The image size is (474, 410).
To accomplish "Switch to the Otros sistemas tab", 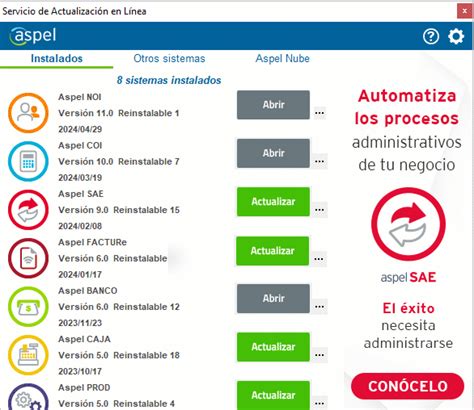I will coord(169,59).
